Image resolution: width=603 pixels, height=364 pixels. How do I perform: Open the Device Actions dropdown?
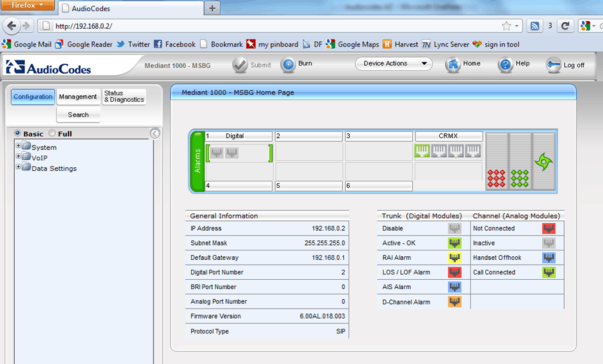(393, 64)
